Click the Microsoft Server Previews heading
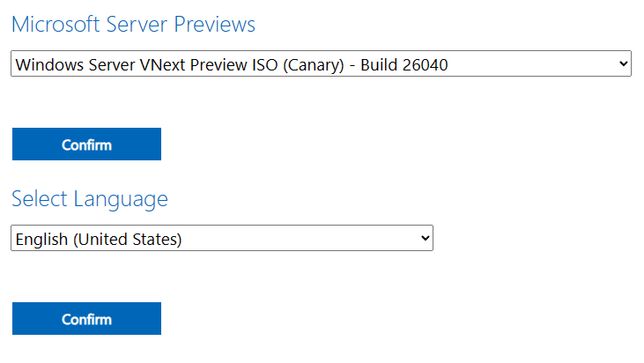The width and height of the screenshot is (644, 363). click(x=133, y=24)
